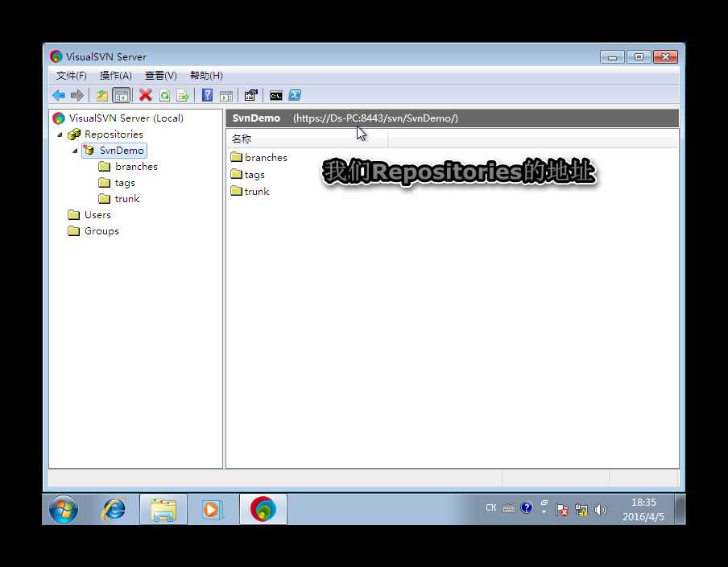Select VisualSVN Server (Local) root node
The image size is (728, 567).
coord(126,118)
